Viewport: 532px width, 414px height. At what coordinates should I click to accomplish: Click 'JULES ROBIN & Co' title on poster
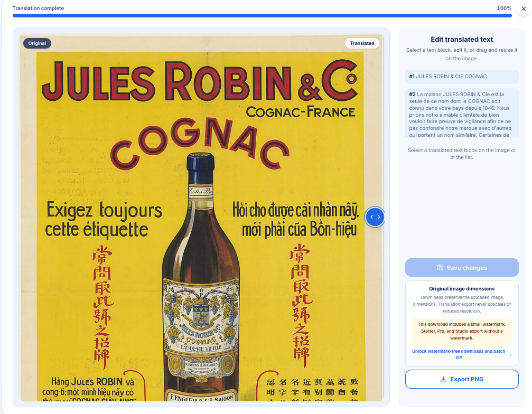coord(200,81)
